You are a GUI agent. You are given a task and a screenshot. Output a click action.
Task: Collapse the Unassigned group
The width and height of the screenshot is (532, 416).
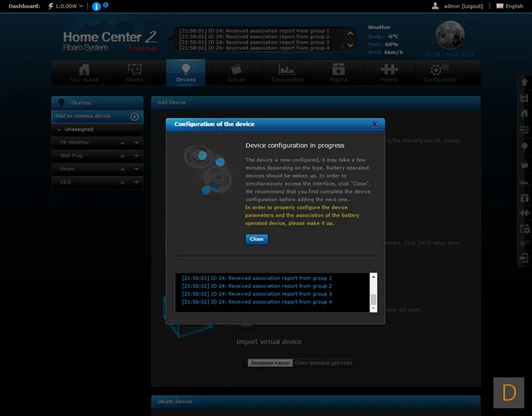[x=59, y=130]
